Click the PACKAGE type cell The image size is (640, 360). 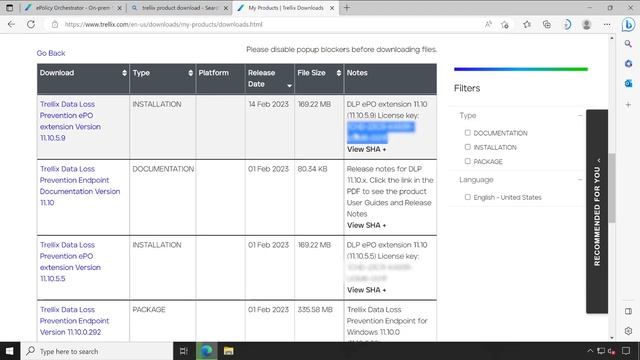pyautogui.click(x=149, y=310)
